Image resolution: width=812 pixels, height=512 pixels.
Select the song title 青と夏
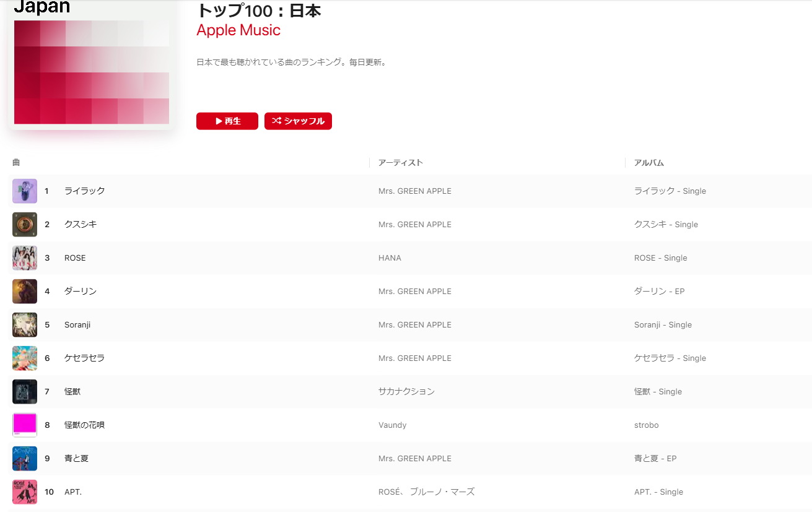pos(77,459)
